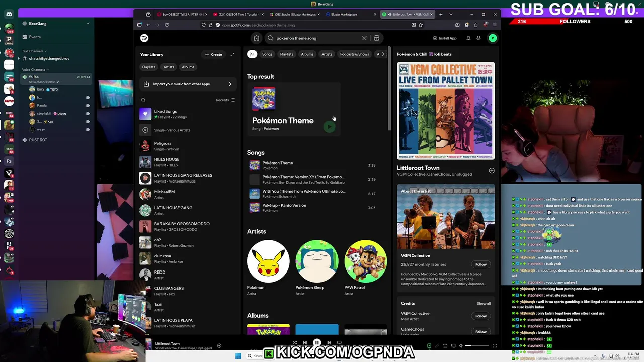
Task: Open Connect to a device
Action: point(453,346)
